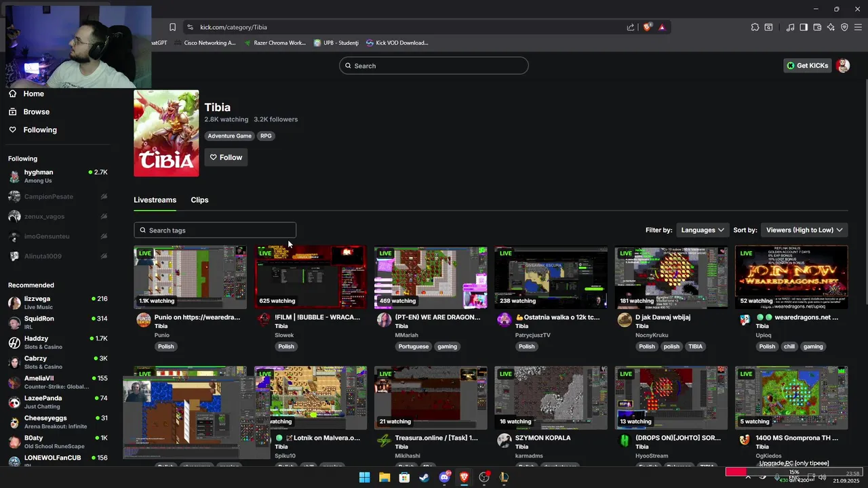Open Punio stream thumbnail with 1.1K watching
This screenshot has height=488, width=868.
tap(190, 277)
